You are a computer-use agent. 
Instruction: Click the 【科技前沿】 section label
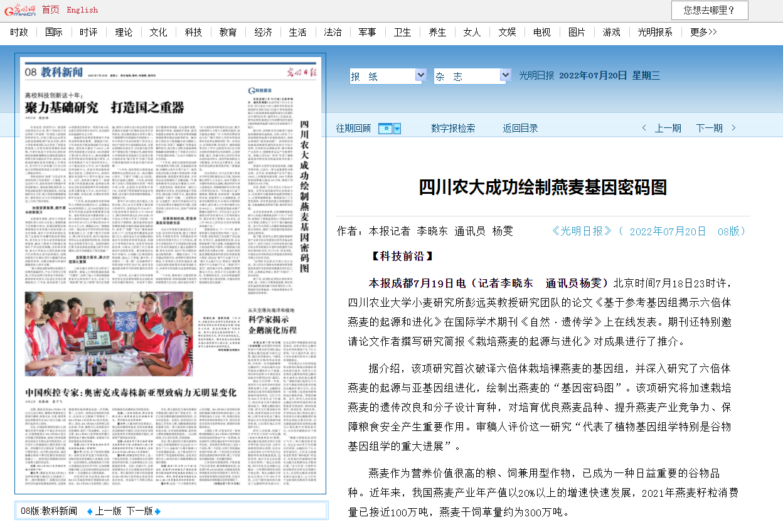pos(402,256)
